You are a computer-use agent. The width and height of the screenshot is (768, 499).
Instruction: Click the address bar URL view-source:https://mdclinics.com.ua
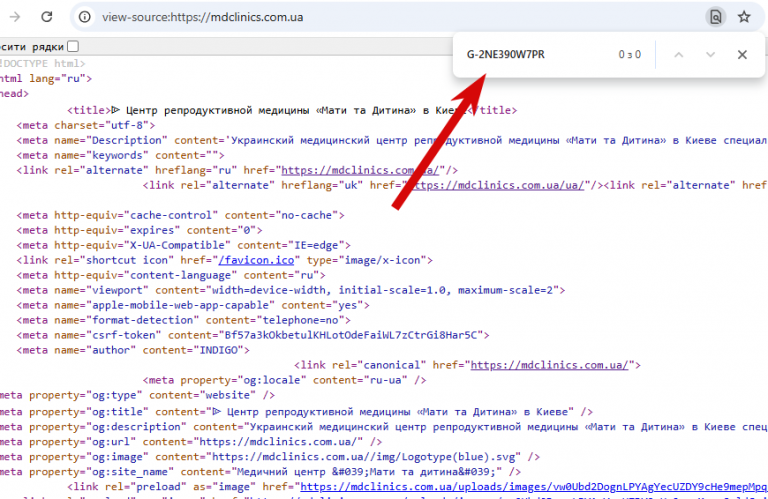point(202,17)
